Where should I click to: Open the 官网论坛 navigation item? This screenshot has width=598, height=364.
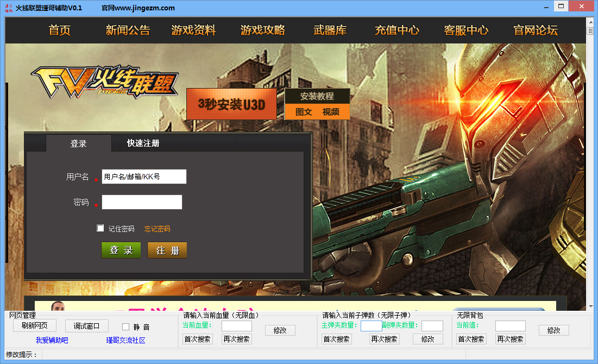tap(536, 30)
